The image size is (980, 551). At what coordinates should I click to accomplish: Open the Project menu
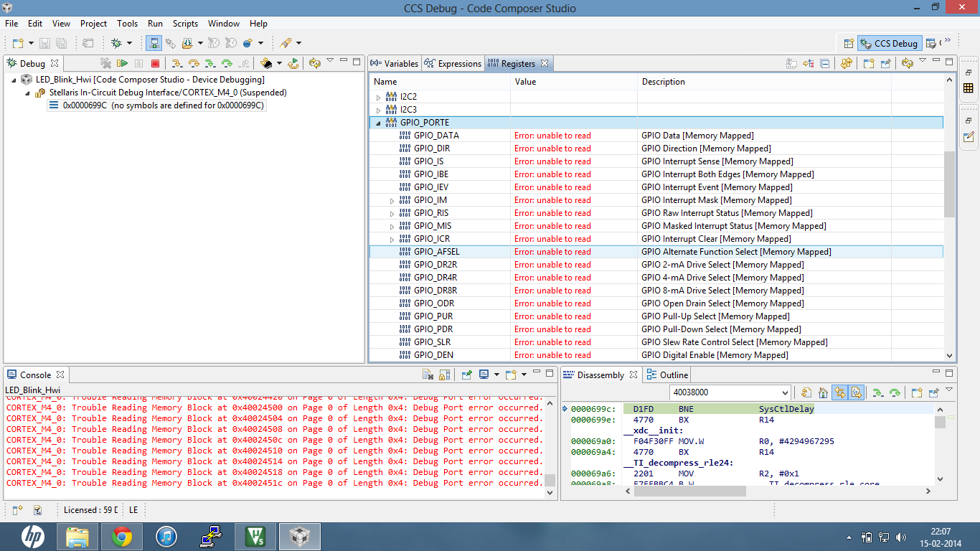93,24
